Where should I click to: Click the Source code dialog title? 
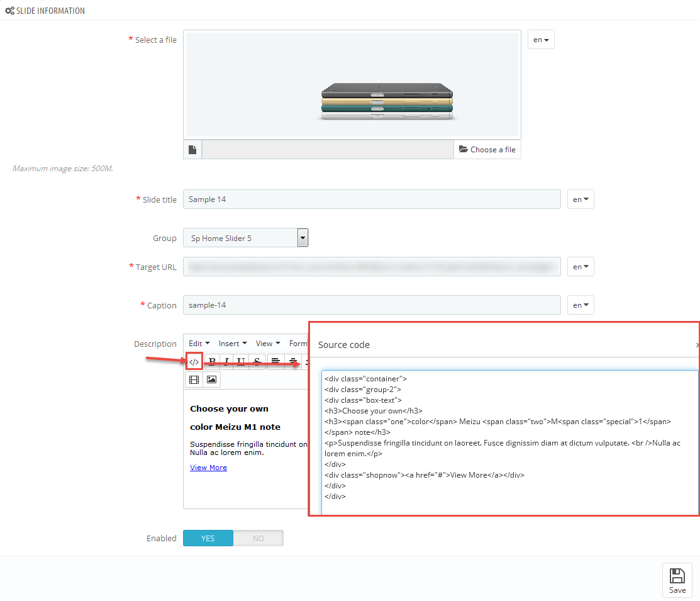click(344, 345)
